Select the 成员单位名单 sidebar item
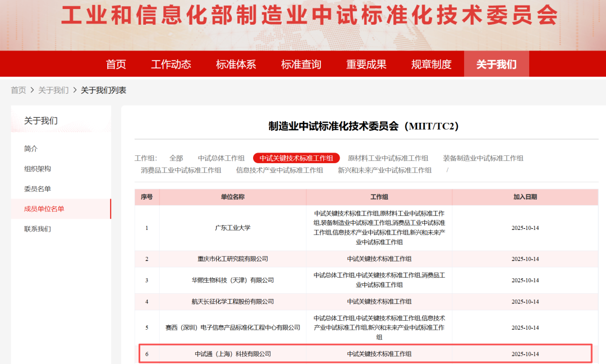The height and width of the screenshot is (364, 606). (x=61, y=209)
